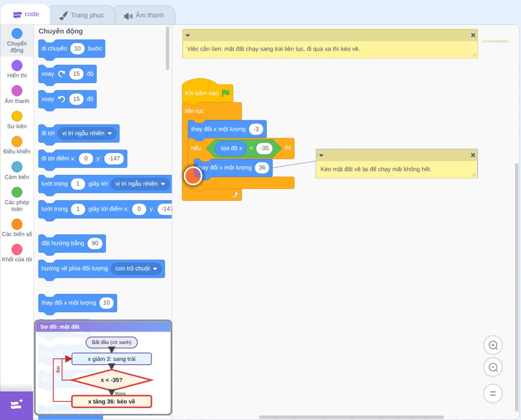Click the direction value 90

click(x=95, y=243)
